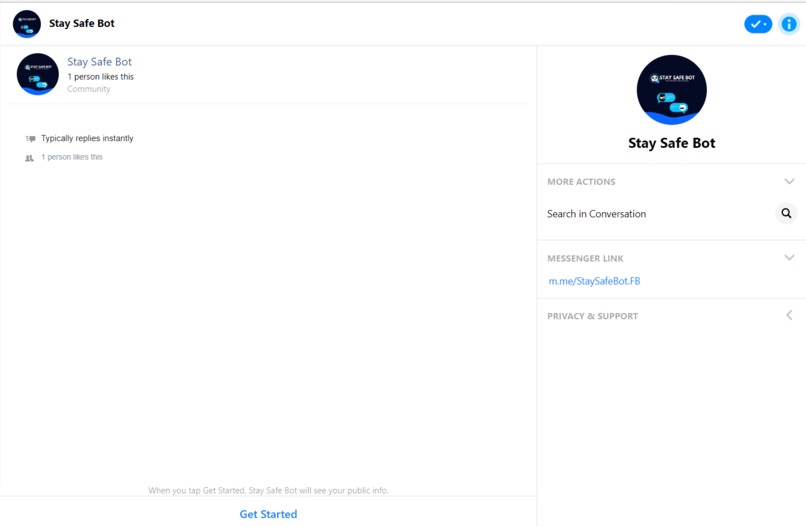
Task: Click the blue checkmark actions button
Action: tap(758, 24)
